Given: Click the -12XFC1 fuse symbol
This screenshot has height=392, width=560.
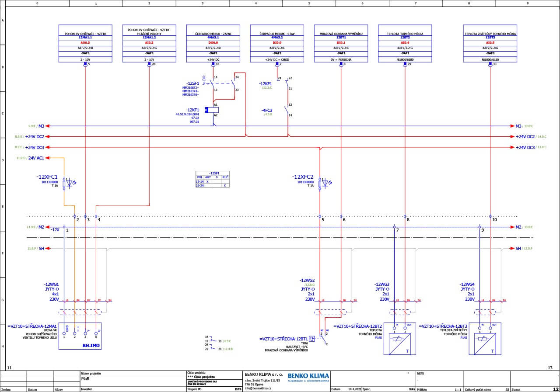Looking at the screenshot, I should click(x=65, y=183).
